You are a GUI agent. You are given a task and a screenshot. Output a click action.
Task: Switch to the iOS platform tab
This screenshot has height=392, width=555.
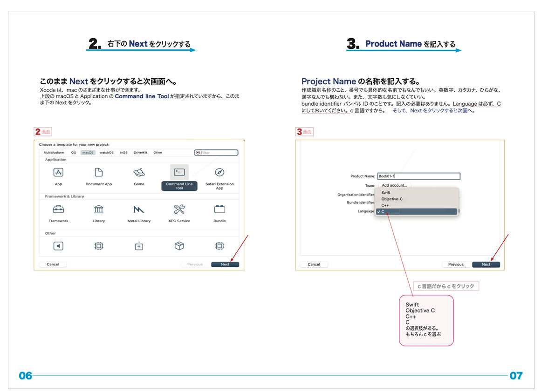[x=73, y=153]
